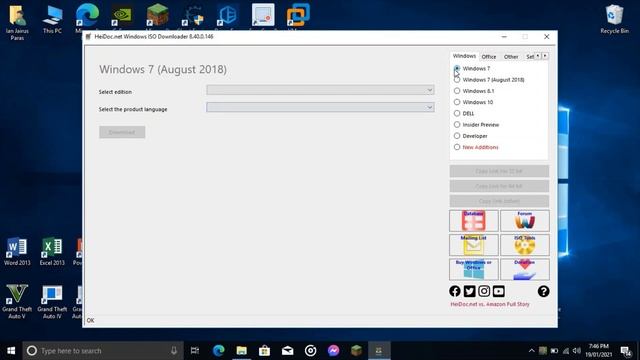Select New Additions radio button
640x360 pixels.
click(x=457, y=147)
